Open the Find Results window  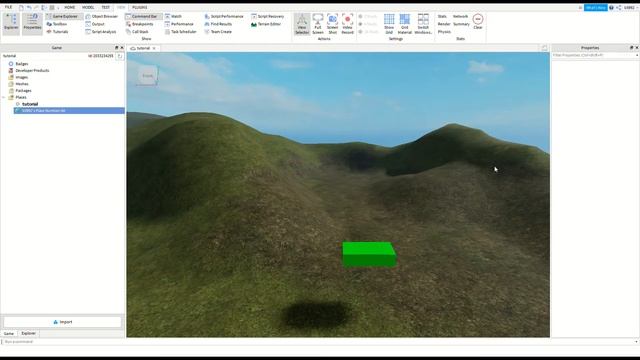click(218, 24)
